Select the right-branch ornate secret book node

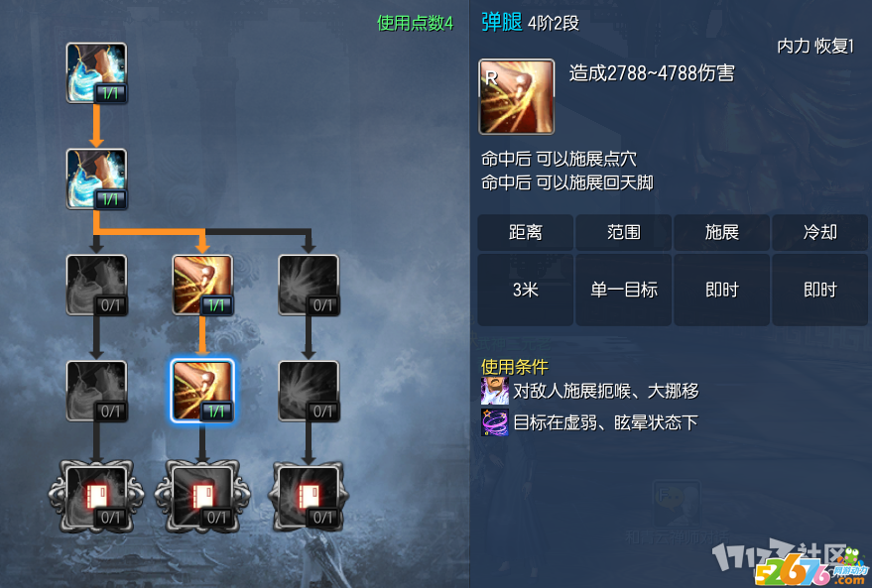point(309,497)
